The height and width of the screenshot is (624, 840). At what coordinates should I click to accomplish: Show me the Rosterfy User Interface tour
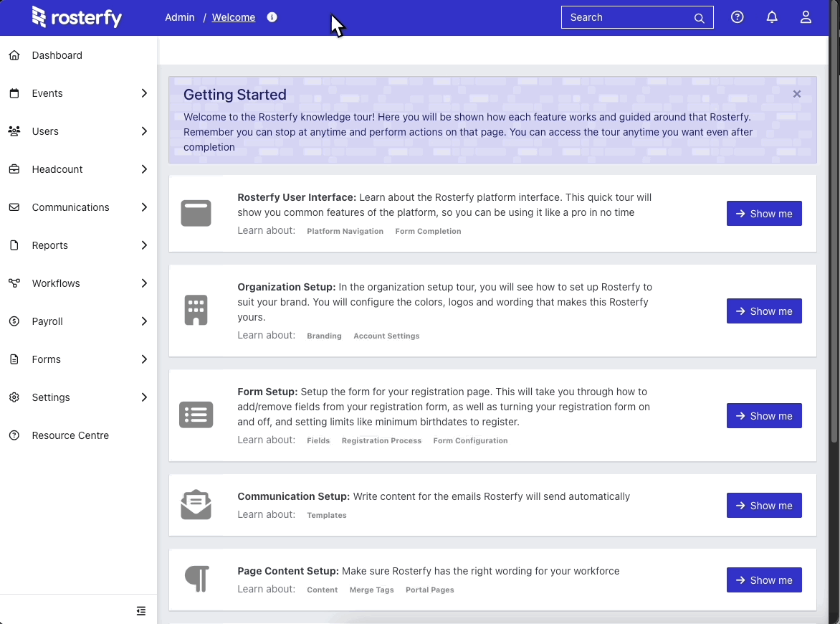click(764, 213)
